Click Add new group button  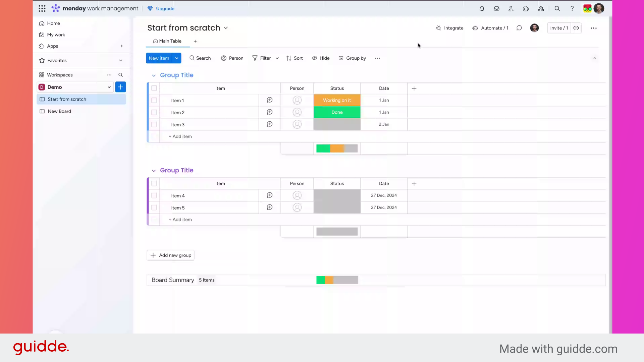click(170, 255)
